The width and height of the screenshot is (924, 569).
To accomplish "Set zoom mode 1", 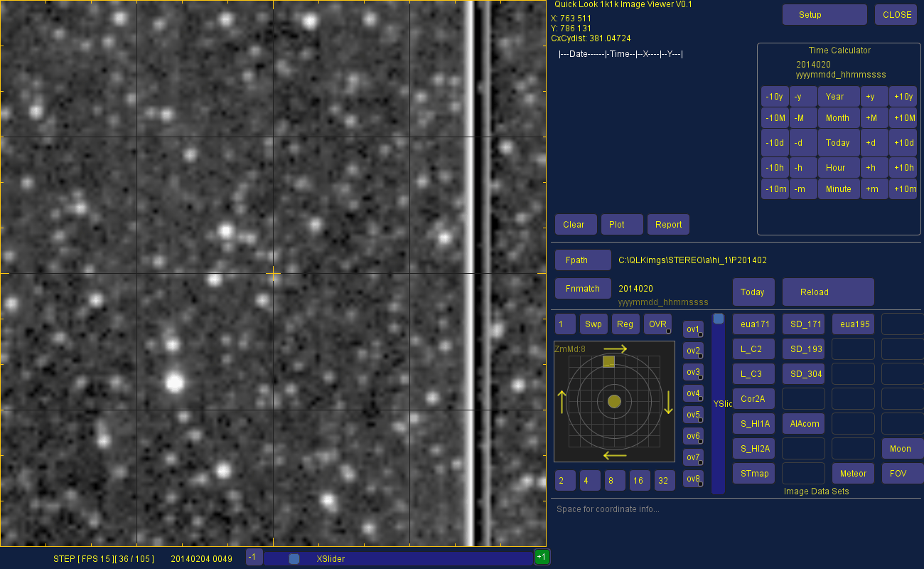I will pos(565,324).
